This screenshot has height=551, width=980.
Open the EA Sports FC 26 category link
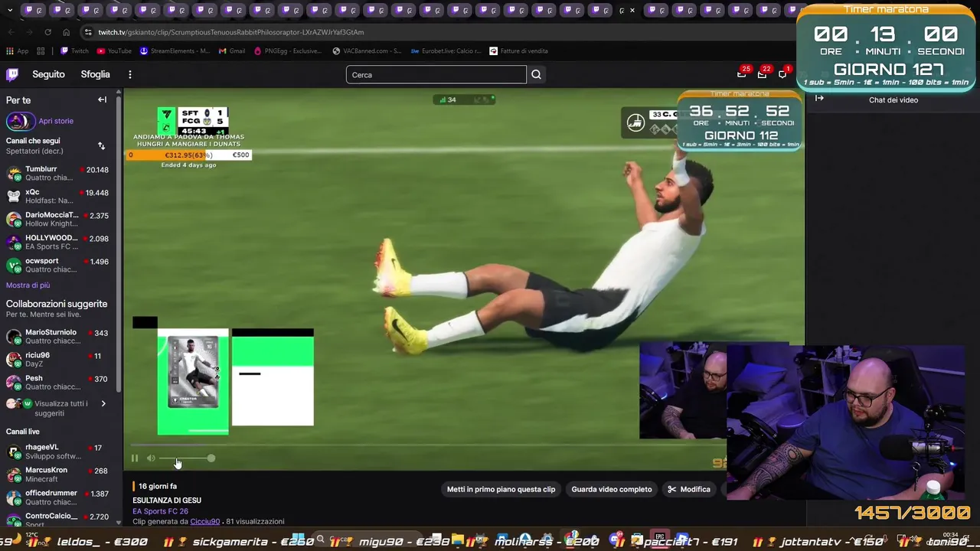pyautogui.click(x=160, y=511)
